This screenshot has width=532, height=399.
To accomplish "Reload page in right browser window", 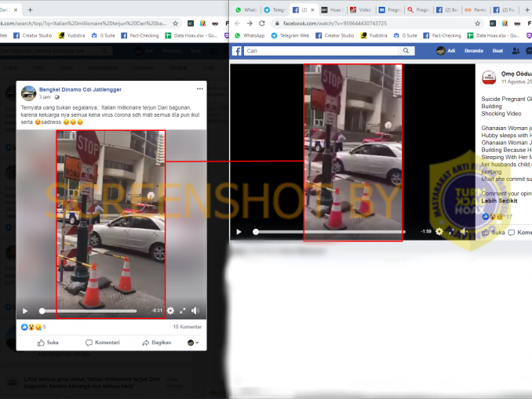I will [x=262, y=24].
